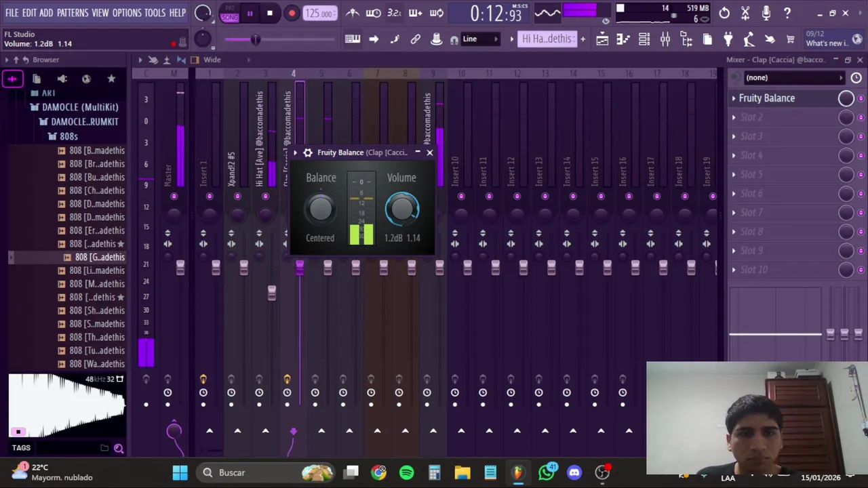Open the pattern selector Hi Ha..dethis
Image resolution: width=868 pixels, height=488 pixels.
click(x=547, y=39)
